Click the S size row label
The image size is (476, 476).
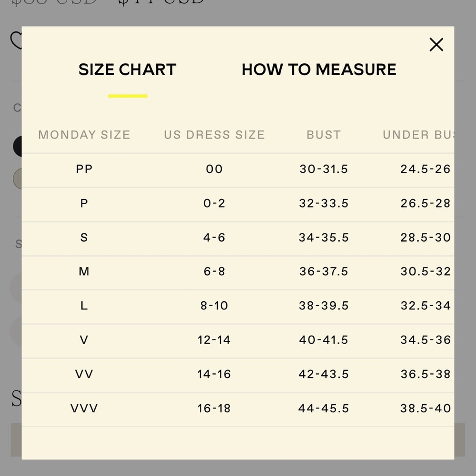click(84, 238)
